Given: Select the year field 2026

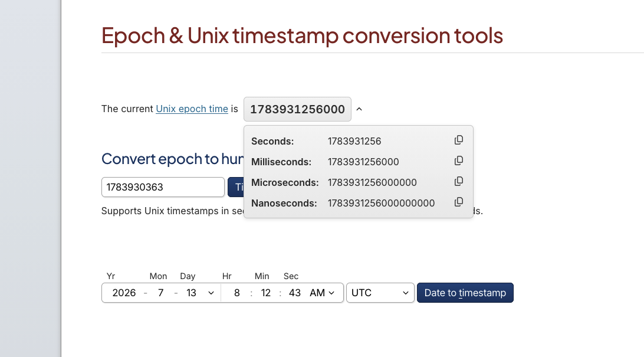Looking at the screenshot, I should coord(124,293).
